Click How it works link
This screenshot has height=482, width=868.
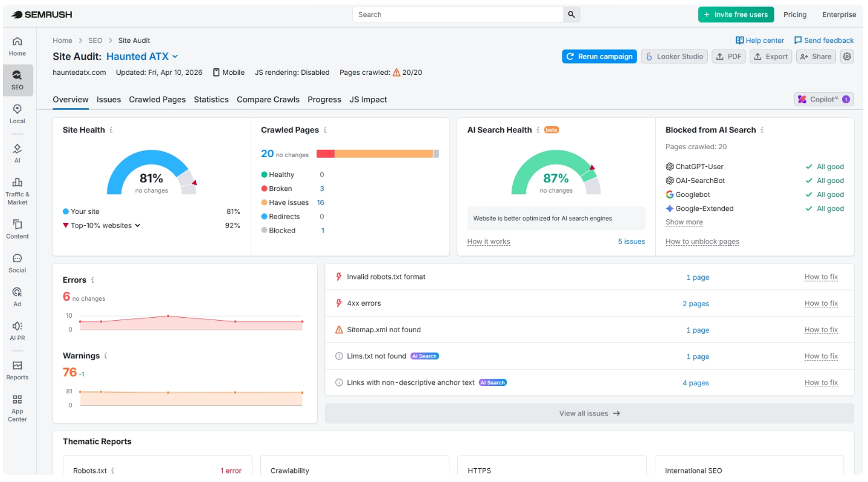[489, 242]
